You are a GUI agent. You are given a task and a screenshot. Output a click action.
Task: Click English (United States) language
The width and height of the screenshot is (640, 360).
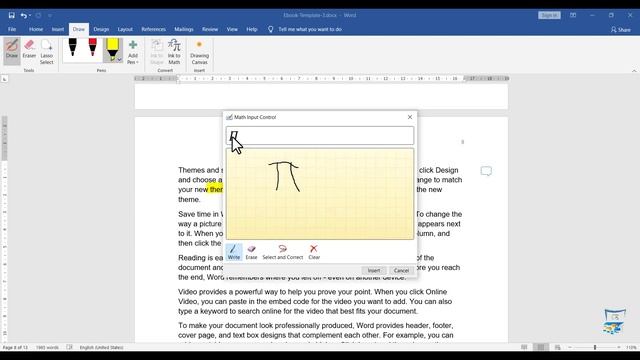[101, 347]
